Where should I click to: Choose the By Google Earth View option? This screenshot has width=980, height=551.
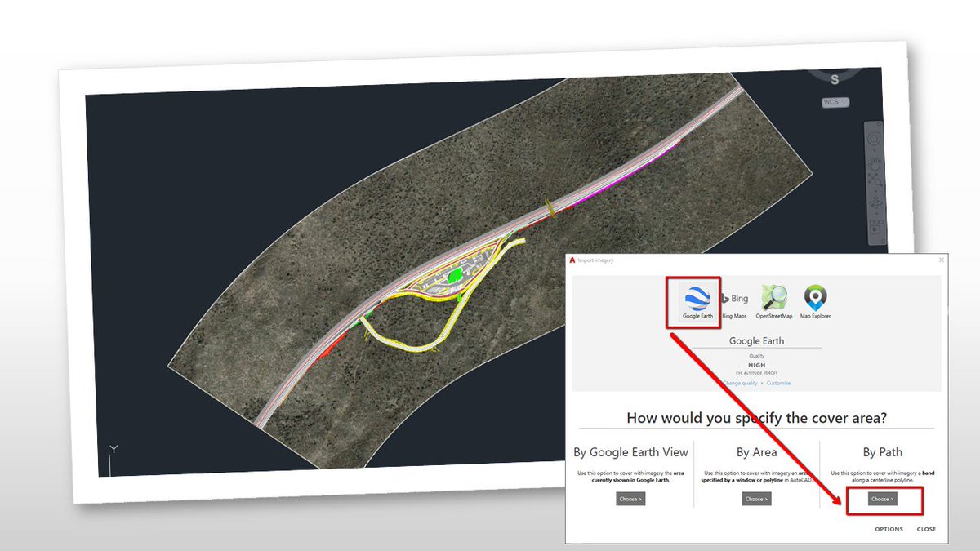point(630,499)
